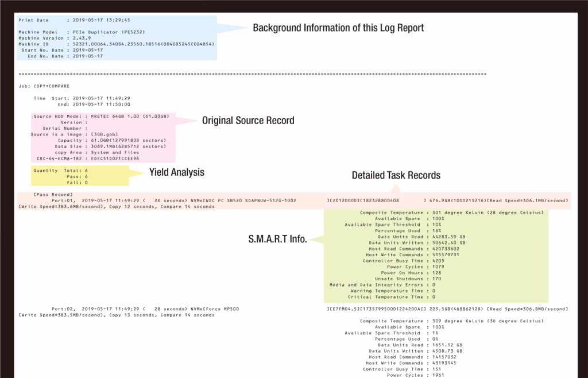Image resolution: width=588 pixels, height=378 pixels.
Task: Click the "Yield Analysis" callout label
Action: click(x=176, y=172)
